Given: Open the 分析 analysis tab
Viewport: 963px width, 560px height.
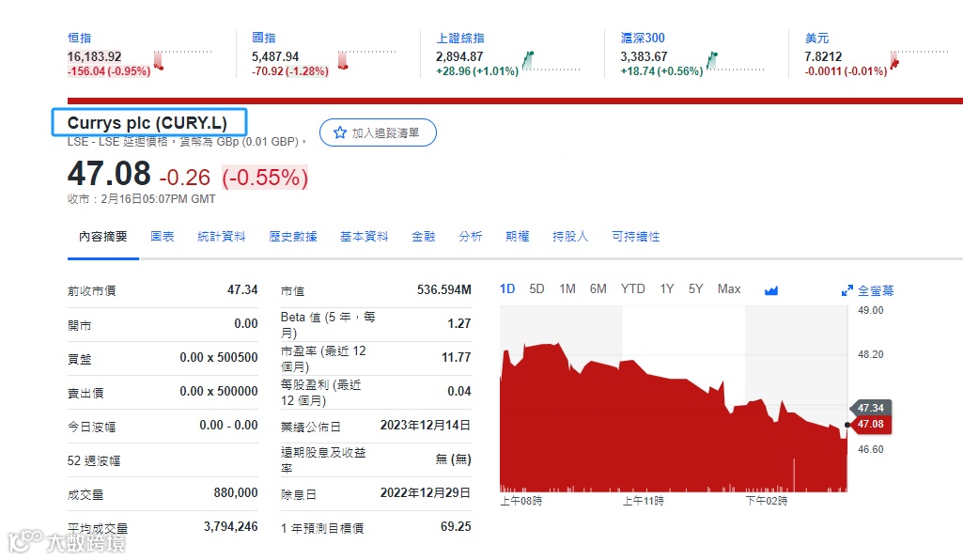Looking at the screenshot, I should pos(471,237).
